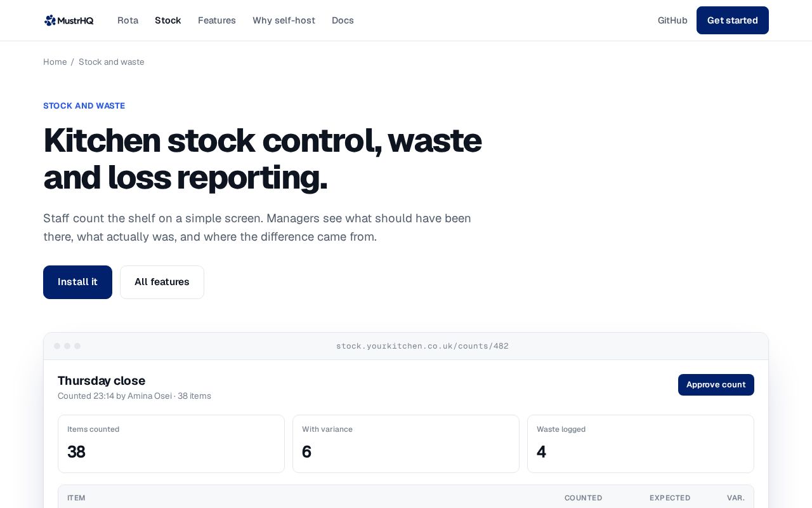Click the stock.yourkitchen.co.uk/counts/482 address bar
The image size is (812, 508).
[422, 346]
